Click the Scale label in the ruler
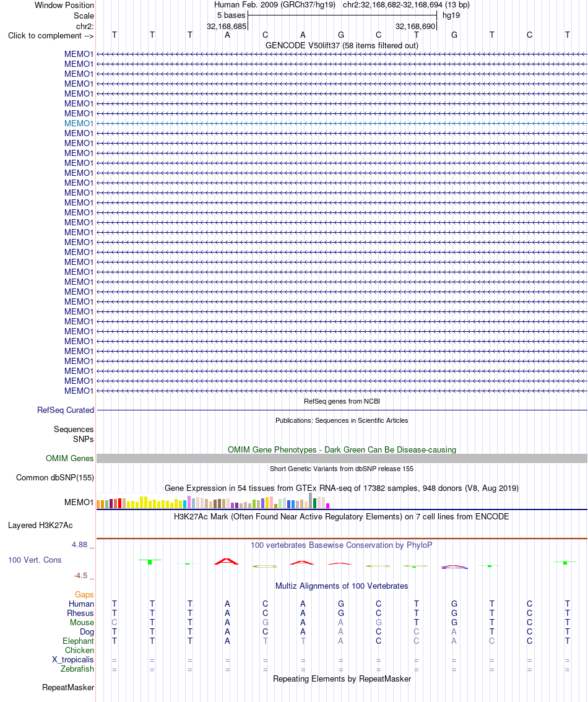 click(x=84, y=15)
